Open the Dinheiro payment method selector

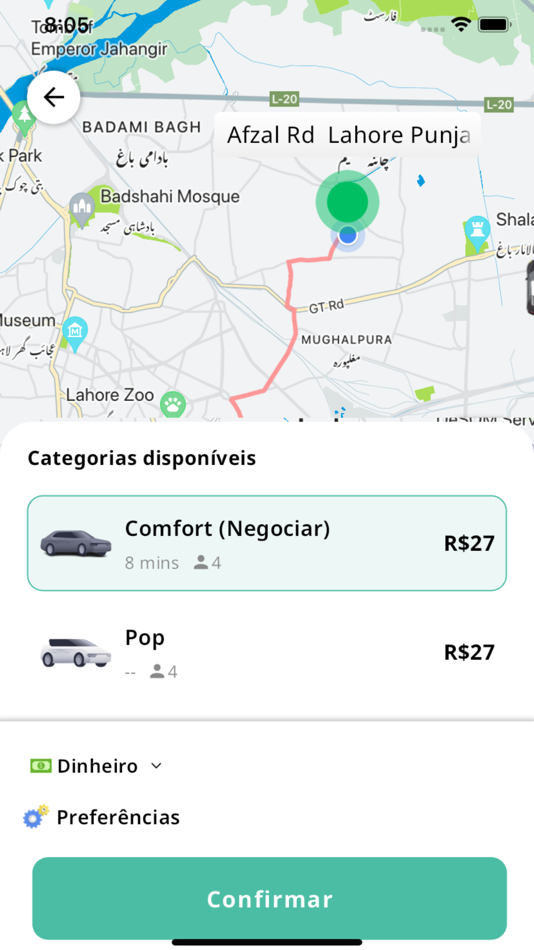tap(97, 766)
